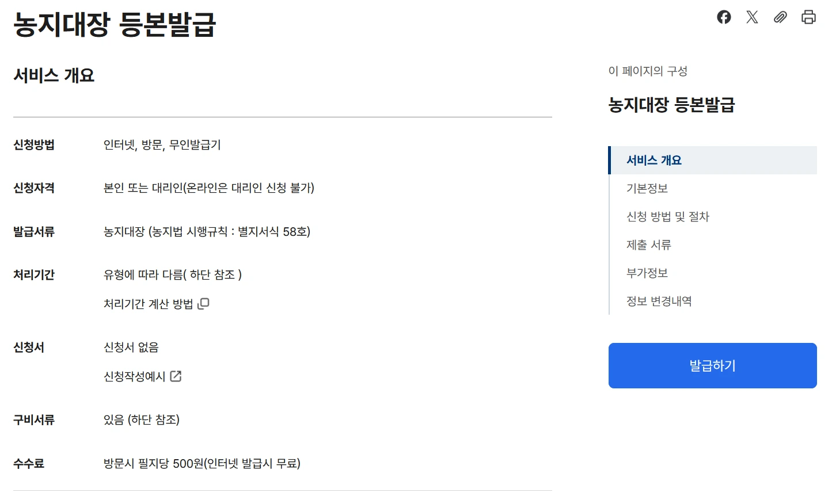Click the 서비스 개요 heading above the table
Screen dimensions: 832x504
tap(54, 75)
